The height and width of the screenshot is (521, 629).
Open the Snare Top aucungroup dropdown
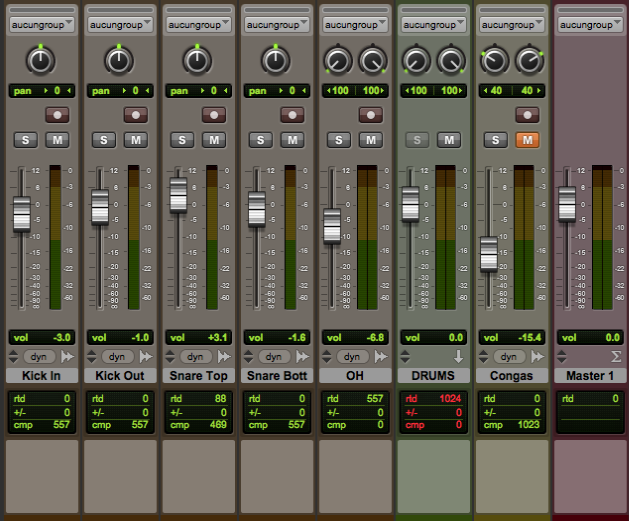pyautogui.click(x=198, y=24)
